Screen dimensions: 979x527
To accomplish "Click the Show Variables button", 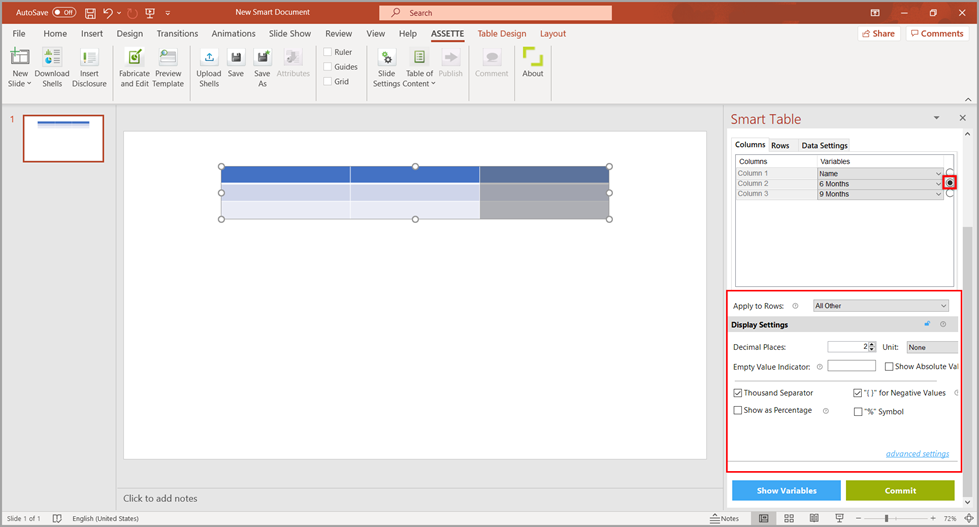I will [786, 490].
